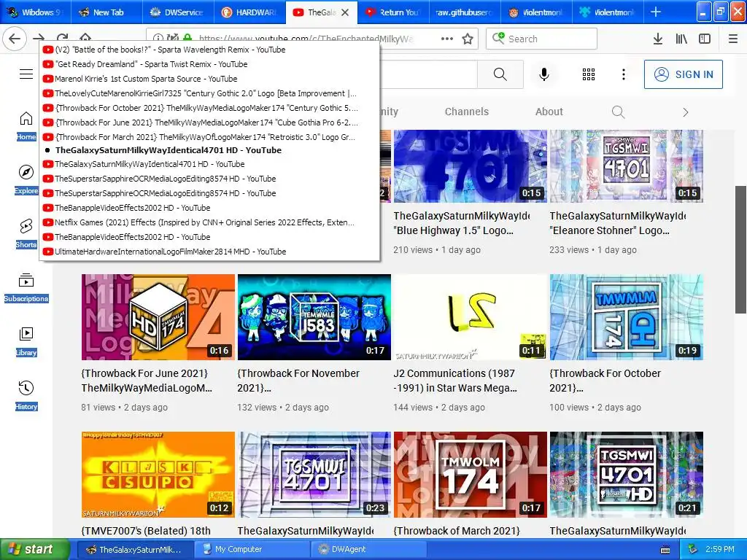Click the page vertical scrollbar thumb
This screenshot has height=560, width=747.
click(740, 249)
